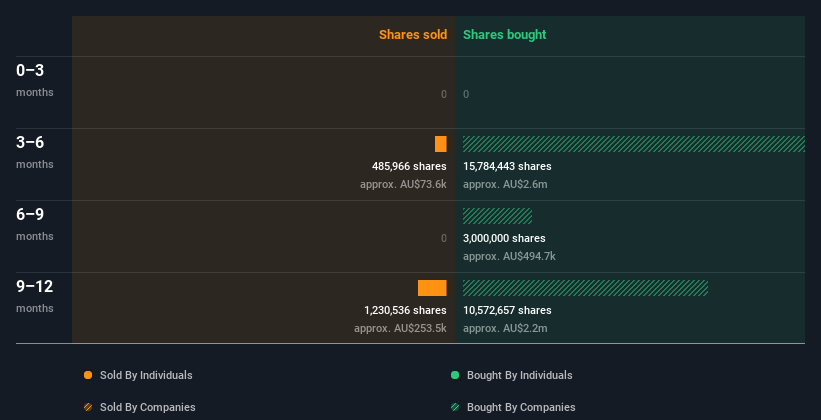Click the 3–6 months green bought bar
Viewport: 821px width, 420px height.
click(x=634, y=144)
